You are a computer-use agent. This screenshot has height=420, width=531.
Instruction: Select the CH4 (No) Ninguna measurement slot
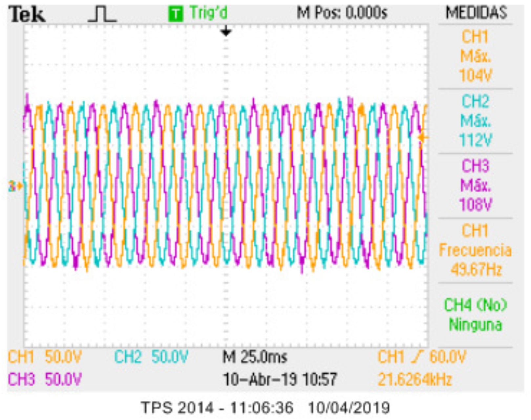click(x=475, y=315)
